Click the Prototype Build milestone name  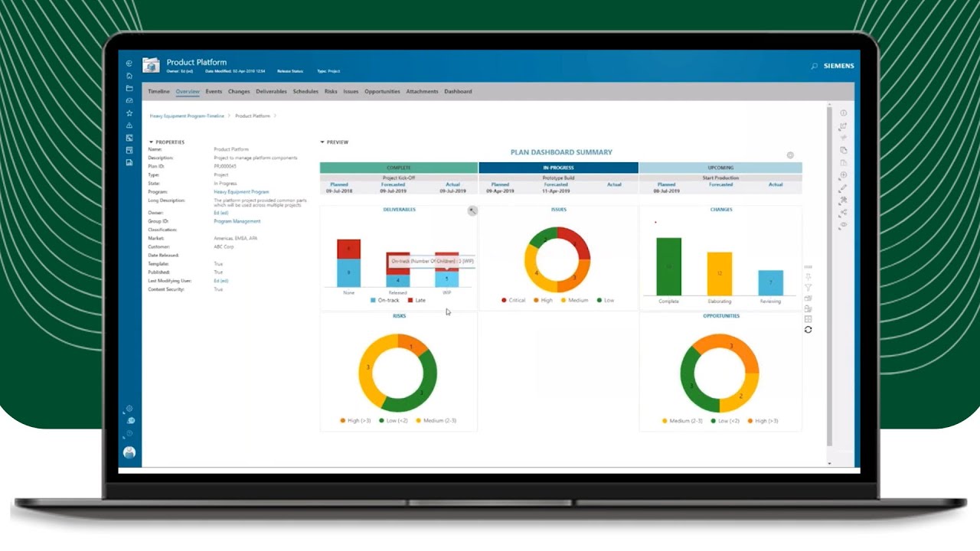(x=558, y=178)
